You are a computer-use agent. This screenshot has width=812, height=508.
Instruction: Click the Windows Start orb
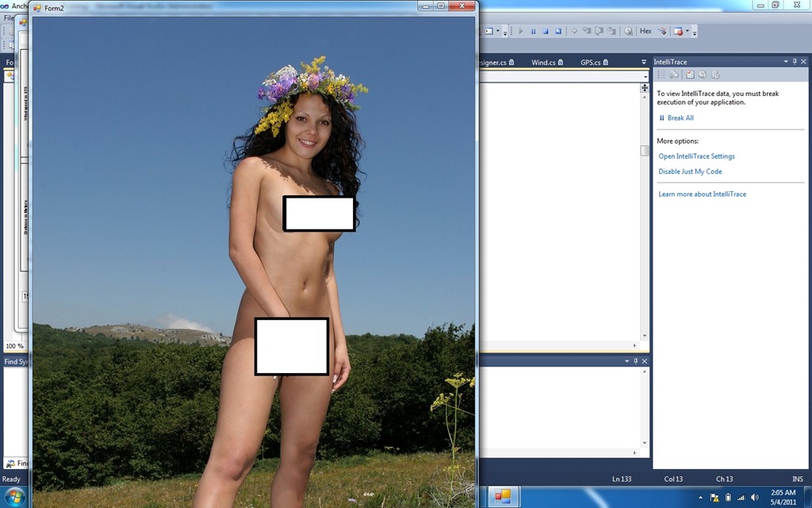coord(14,497)
